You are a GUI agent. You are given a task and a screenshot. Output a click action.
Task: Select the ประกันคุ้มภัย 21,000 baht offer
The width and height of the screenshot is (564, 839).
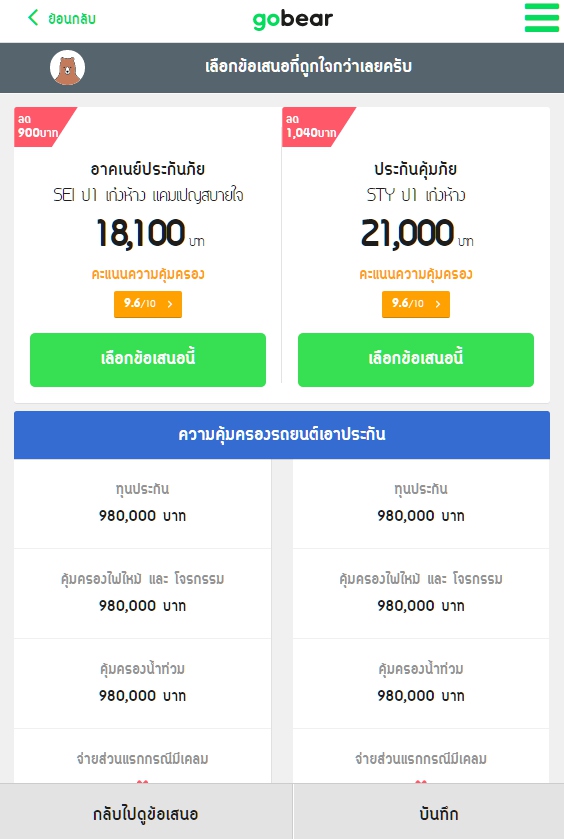click(x=416, y=360)
